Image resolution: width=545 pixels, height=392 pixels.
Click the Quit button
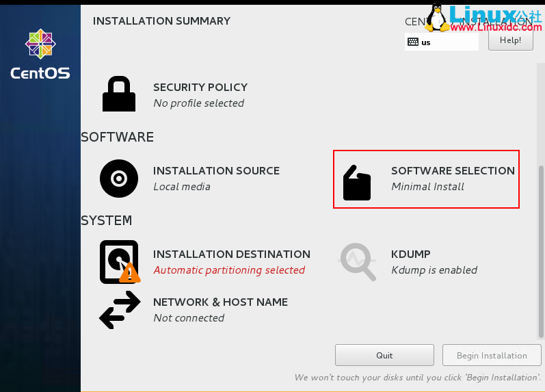point(384,355)
